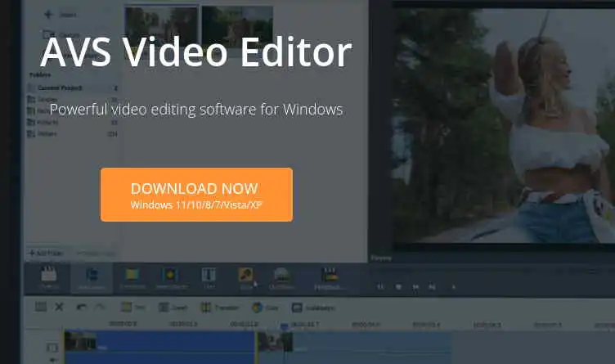Click the Color tool in timeline toolbar
This screenshot has width=615, height=364.
[x=265, y=307]
